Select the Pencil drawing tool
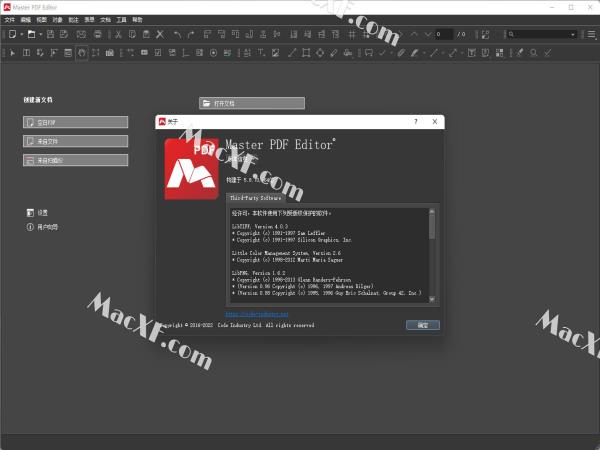This screenshot has width=600, height=450. (334, 53)
